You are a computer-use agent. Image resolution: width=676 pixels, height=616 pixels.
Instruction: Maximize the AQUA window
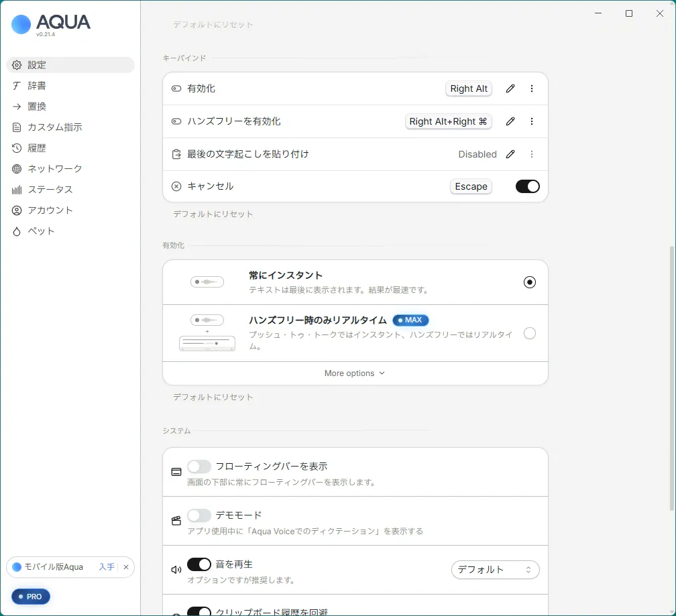629,13
